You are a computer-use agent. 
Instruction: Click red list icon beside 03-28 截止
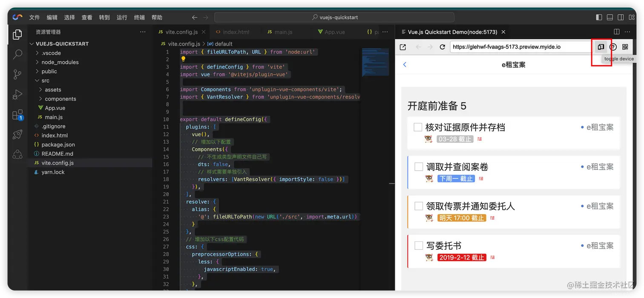pos(480,139)
